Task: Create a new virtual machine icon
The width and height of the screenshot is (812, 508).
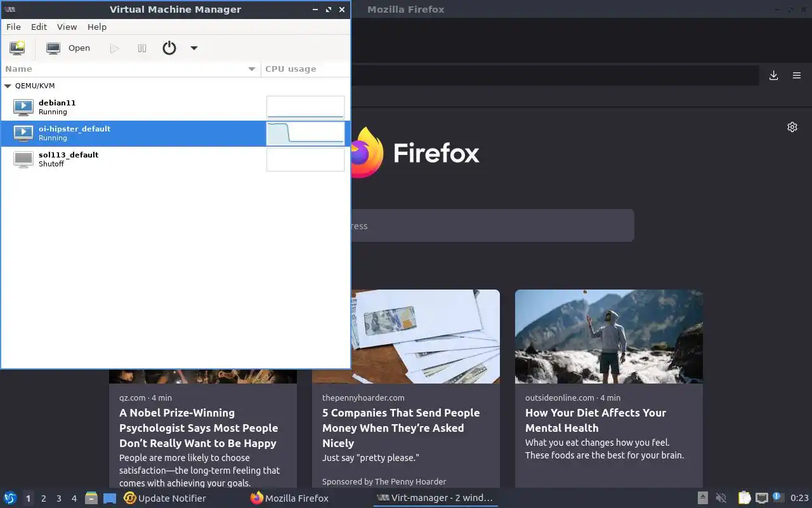Action: [17, 48]
